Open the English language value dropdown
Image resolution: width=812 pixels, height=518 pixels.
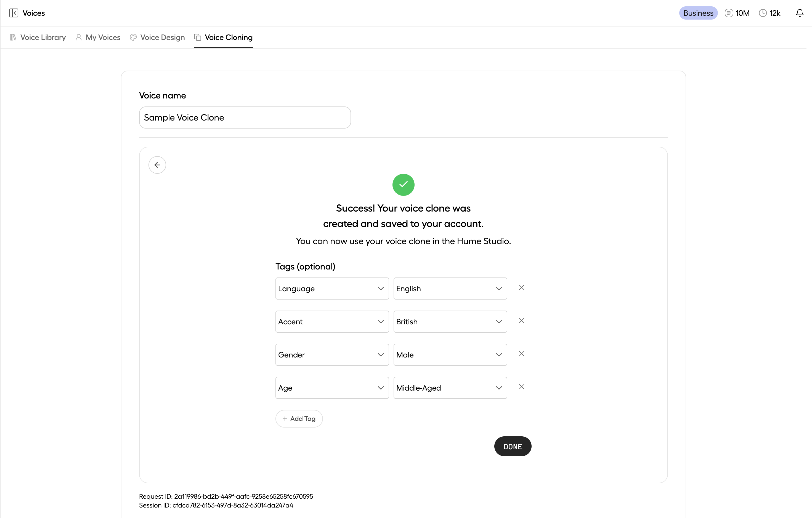tap(450, 289)
